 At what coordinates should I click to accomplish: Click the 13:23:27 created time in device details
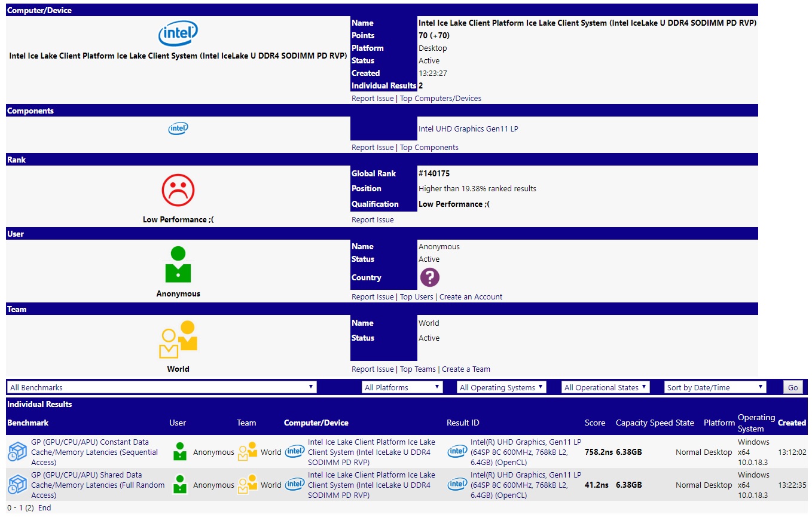click(433, 74)
